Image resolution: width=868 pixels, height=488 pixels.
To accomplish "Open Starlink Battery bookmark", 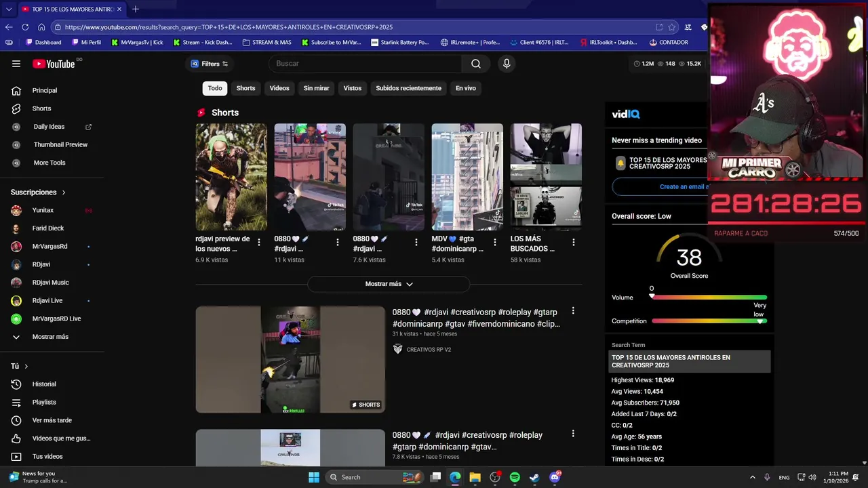I will coord(400,42).
